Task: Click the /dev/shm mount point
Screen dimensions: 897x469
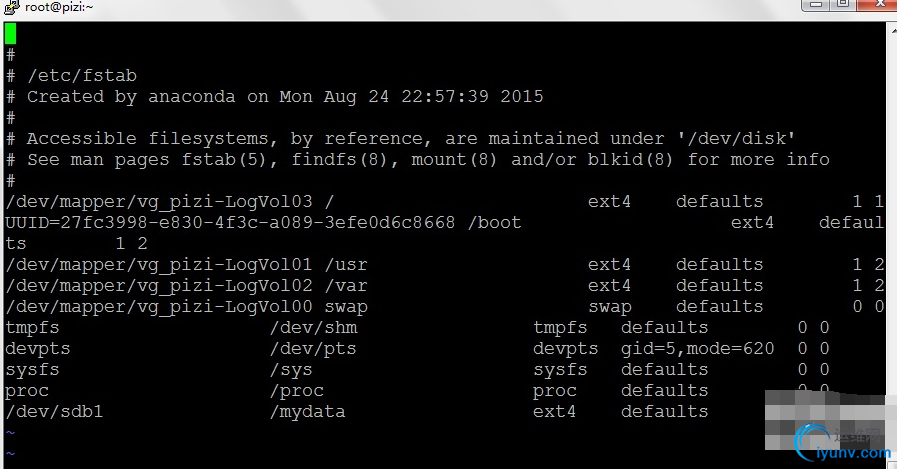Action: pos(313,328)
